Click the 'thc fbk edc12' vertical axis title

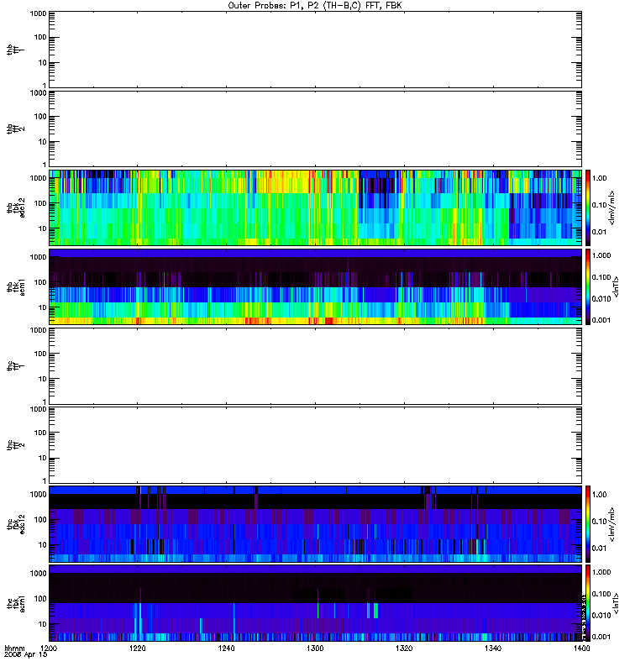click(16, 524)
